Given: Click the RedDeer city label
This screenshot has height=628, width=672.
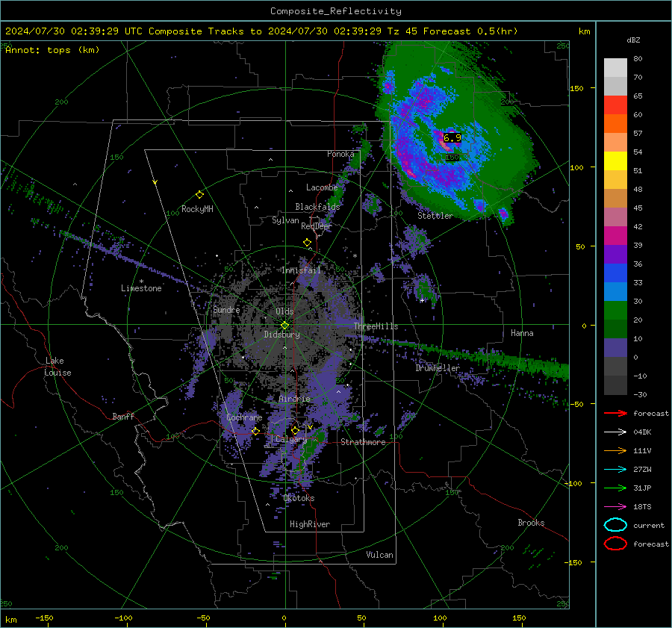Looking at the screenshot, I should coord(317,226).
